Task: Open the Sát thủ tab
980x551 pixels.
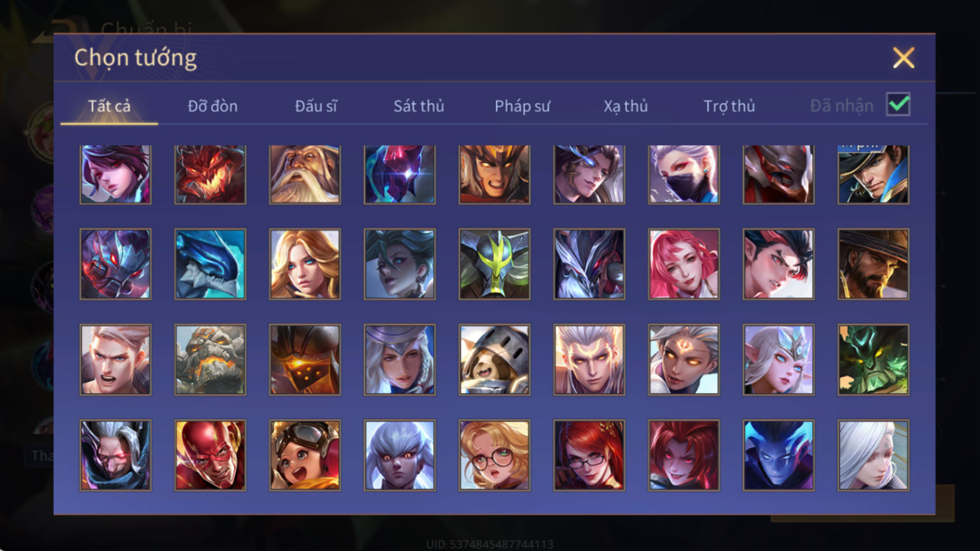Action: (x=419, y=106)
